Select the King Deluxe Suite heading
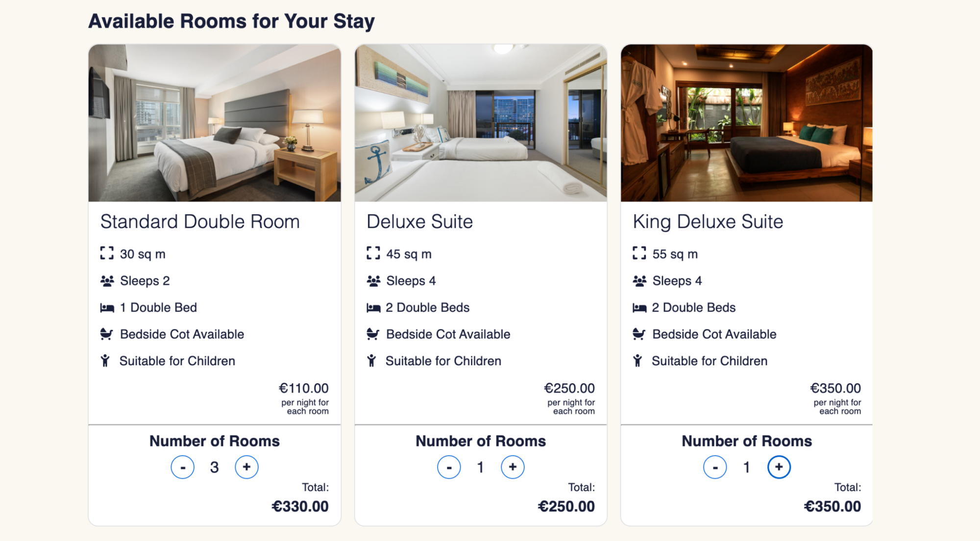980x541 pixels. (708, 222)
